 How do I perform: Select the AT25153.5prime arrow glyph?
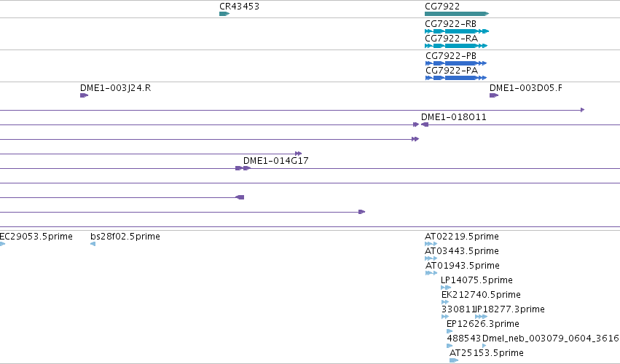point(454,360)
